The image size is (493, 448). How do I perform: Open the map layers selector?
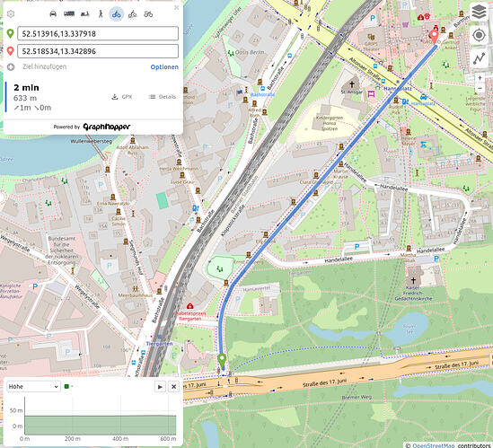479,13
